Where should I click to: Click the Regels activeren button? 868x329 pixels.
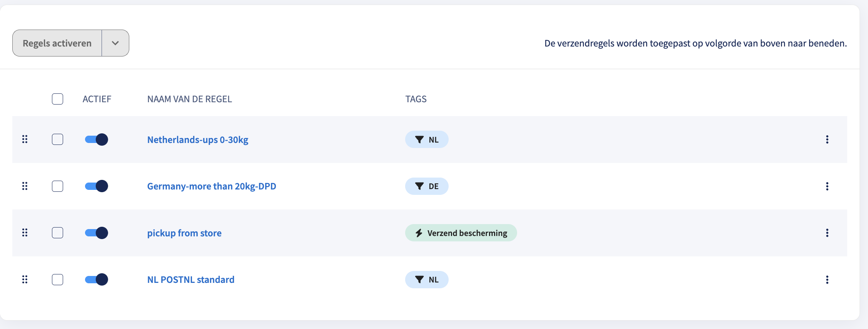point(57,43)
